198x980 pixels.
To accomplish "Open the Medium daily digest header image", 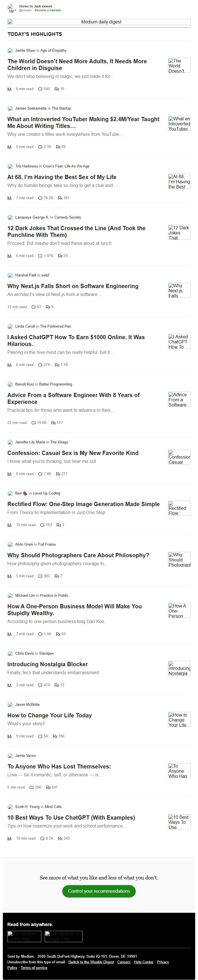I will [x=99, y=22].
